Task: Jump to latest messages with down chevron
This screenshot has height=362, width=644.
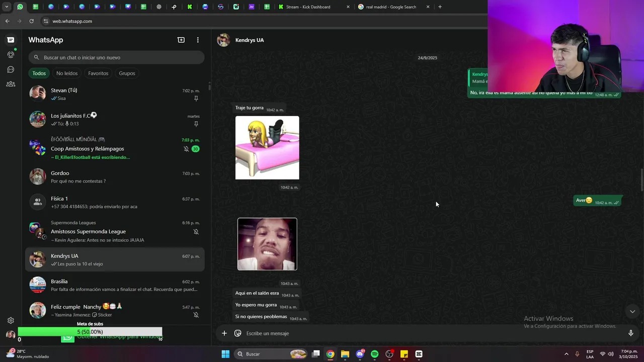Action: [x=632, y=311]
